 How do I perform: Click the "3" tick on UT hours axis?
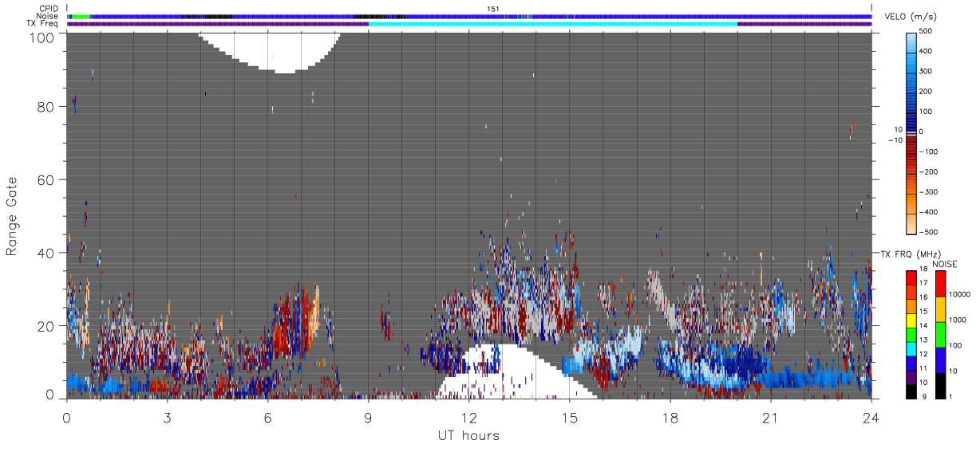pos(168,418)
